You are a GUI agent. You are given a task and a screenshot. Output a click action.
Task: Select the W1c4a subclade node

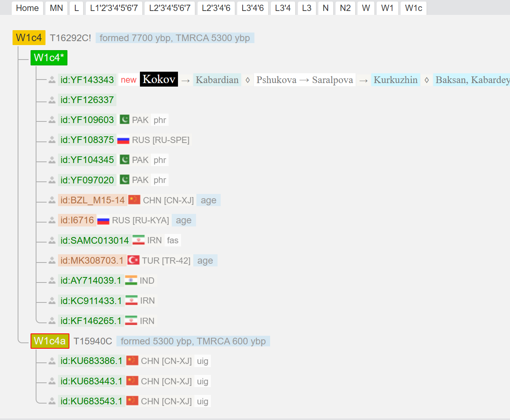point(50,341)
